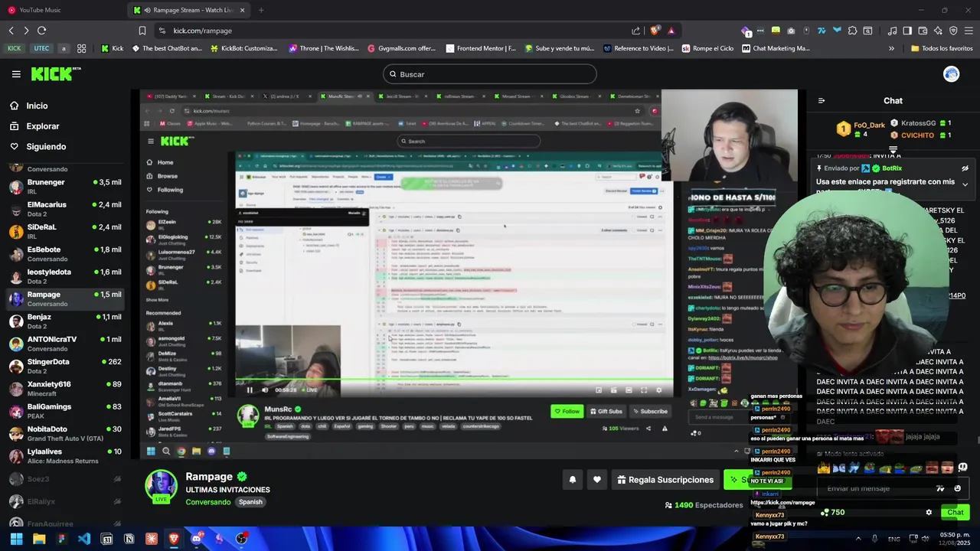Hide the pinned BotRix message
The width and height of the screenshot is (980, 551).
click(x=965, y=168)
